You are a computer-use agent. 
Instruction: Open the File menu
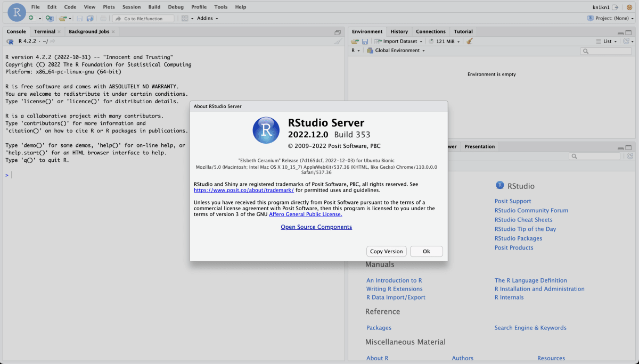click(35, 7)
